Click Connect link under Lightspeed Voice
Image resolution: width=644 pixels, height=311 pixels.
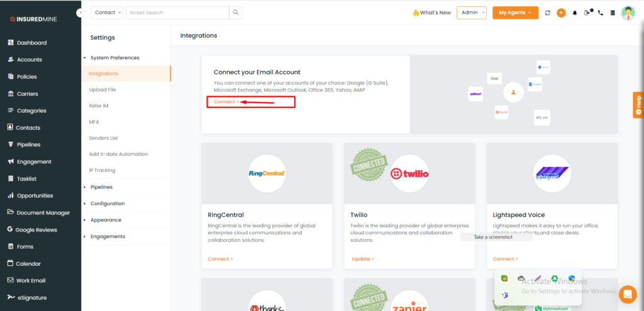tap(505, 259)
